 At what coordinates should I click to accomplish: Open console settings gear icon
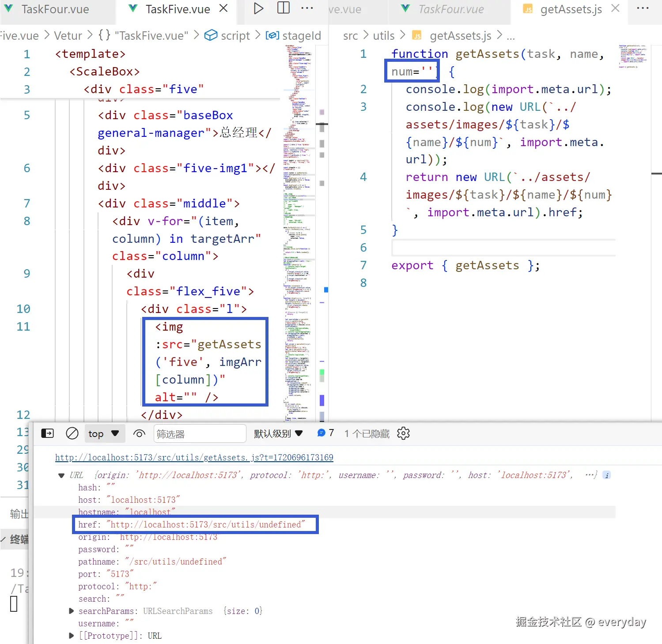tap(403, 433)
